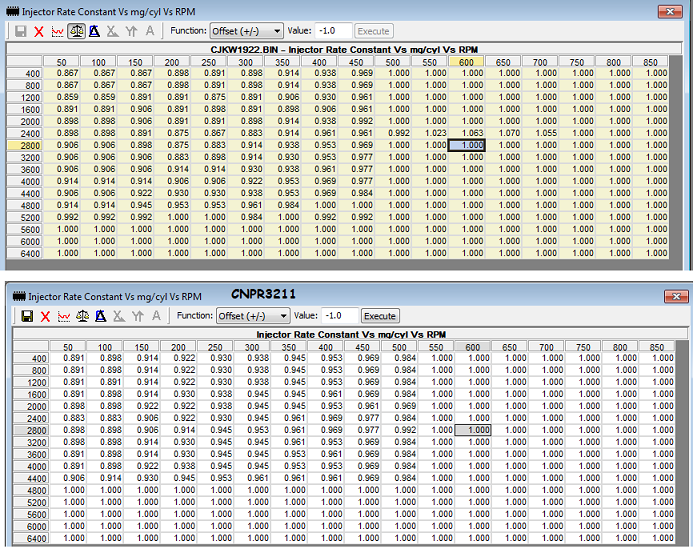Open the red graph view icon in top window
Image resolution: width=693 pixels, height=549 pixels.
click(x=57, y=31)
